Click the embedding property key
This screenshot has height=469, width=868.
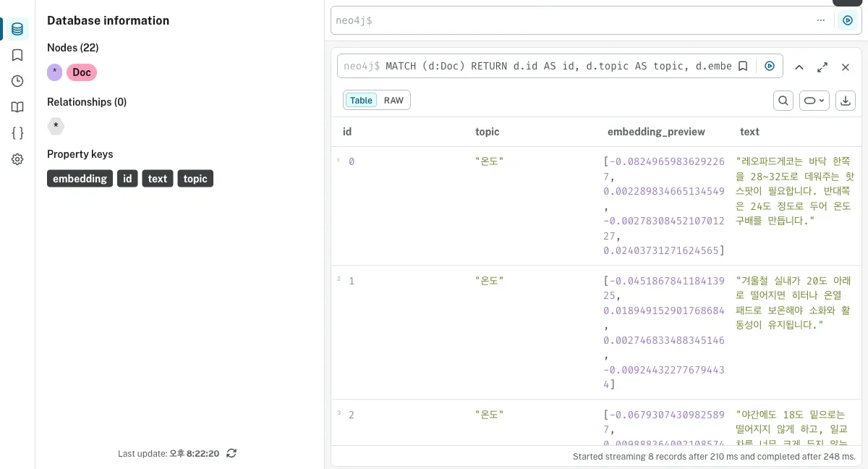[x=80, y=179]
